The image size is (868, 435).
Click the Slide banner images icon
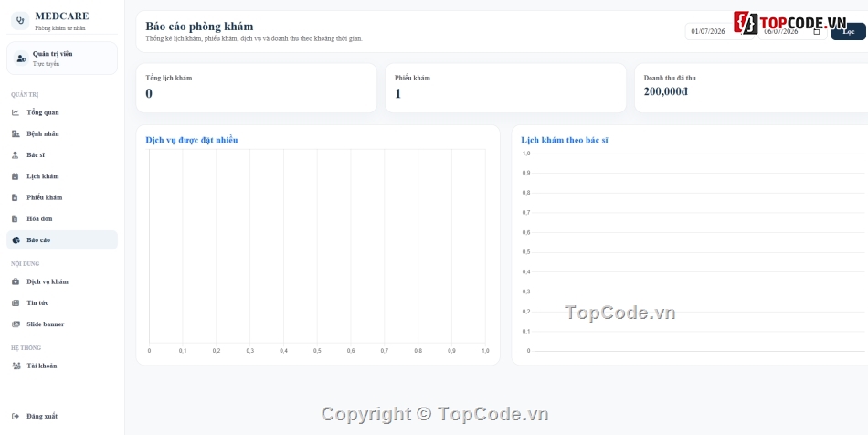16,324
